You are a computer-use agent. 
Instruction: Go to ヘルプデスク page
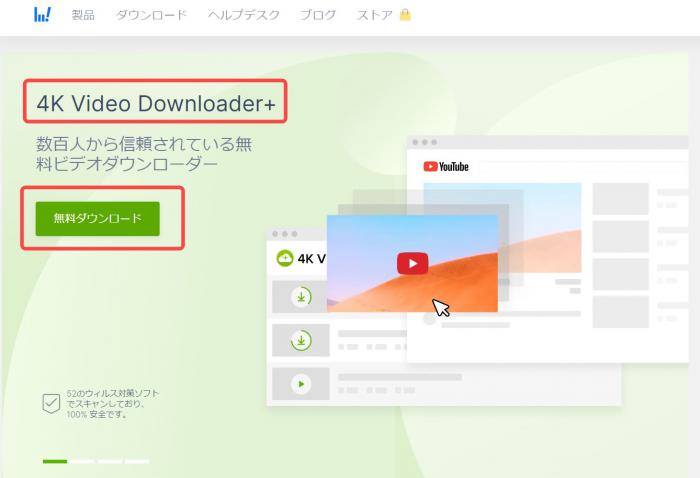click(244, 15)
